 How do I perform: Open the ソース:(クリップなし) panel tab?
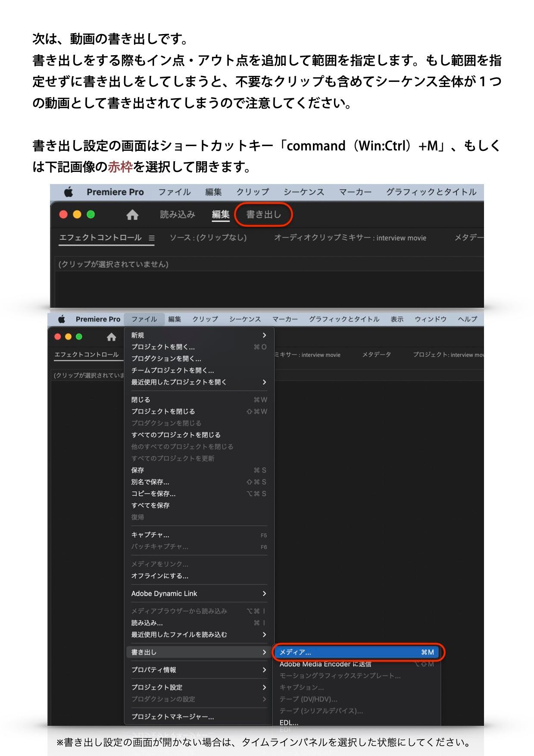coord(208,238)
